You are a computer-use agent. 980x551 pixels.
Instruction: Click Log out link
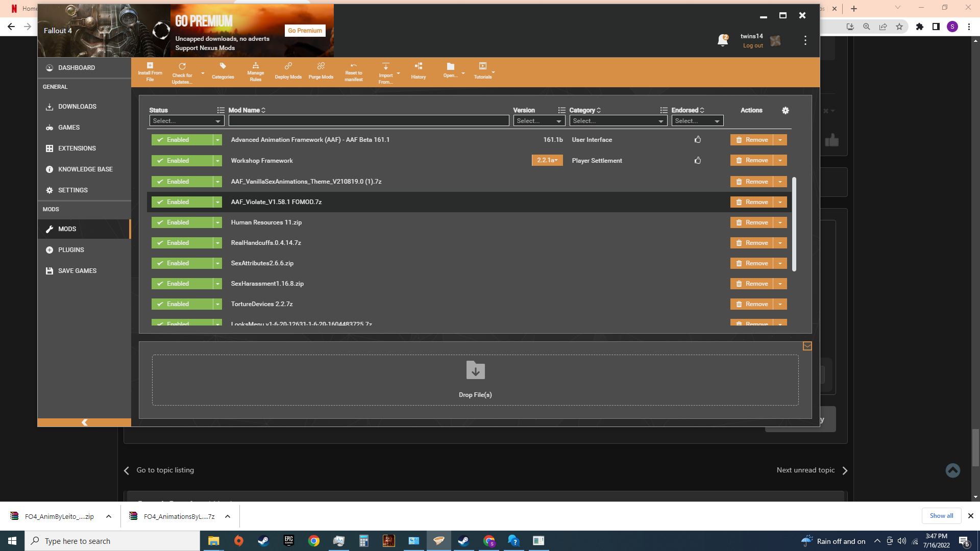[x=753, y=45]
